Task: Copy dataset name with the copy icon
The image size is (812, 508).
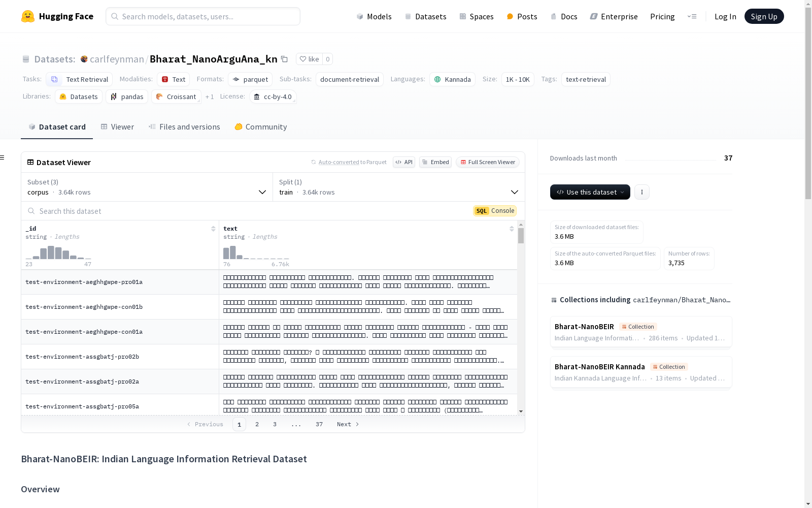Action: click(x=284, y=59)
